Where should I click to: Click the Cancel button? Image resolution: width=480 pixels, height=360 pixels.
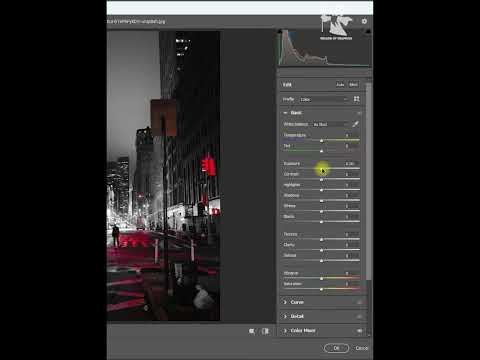point(362,348)
